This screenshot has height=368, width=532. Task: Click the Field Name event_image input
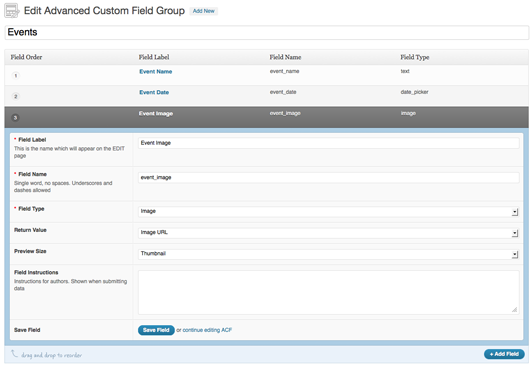(x=328, y=178)
